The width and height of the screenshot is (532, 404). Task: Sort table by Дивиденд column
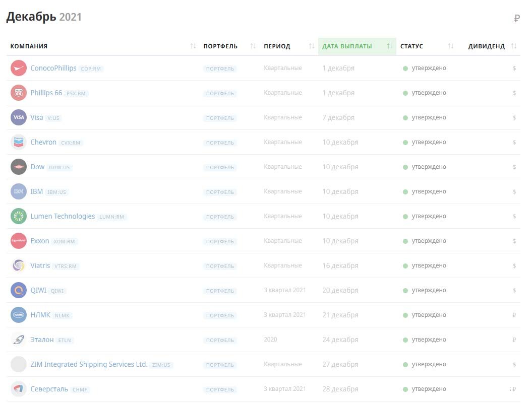(x=514, y=46)
